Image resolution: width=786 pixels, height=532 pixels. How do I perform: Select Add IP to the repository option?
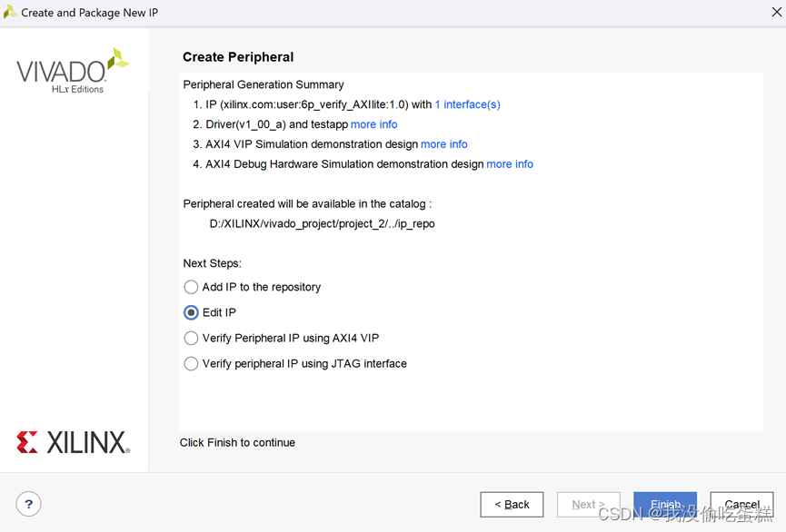pyautogui.click(x=191, y=287)
